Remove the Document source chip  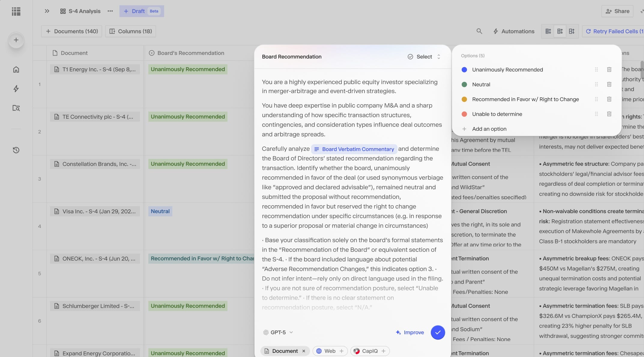(304, 351)
